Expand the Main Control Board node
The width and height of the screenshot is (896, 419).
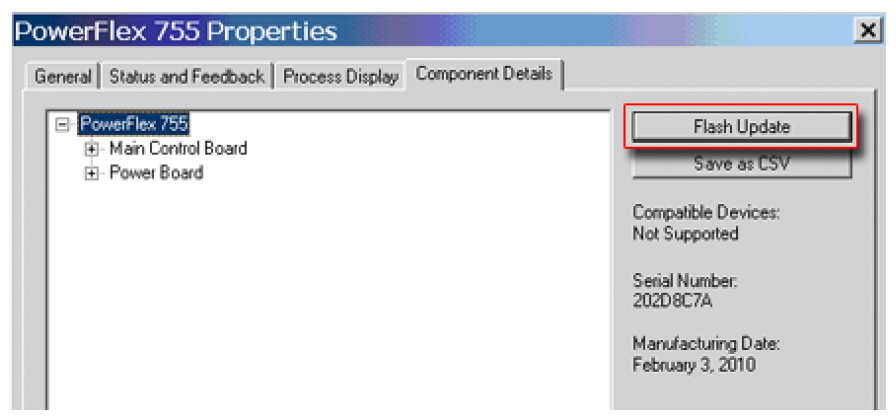point(94,149)
